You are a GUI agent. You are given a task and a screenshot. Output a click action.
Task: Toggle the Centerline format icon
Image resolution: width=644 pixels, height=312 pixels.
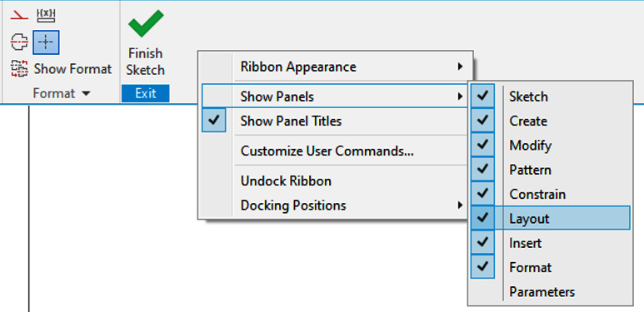[x=19, y=42]
